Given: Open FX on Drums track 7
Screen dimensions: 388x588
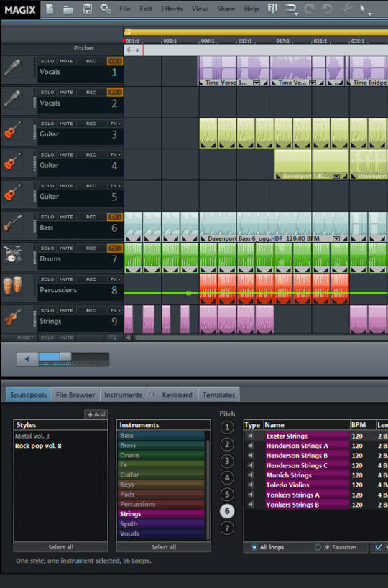Looking at the screenshot, I should 114,248.
